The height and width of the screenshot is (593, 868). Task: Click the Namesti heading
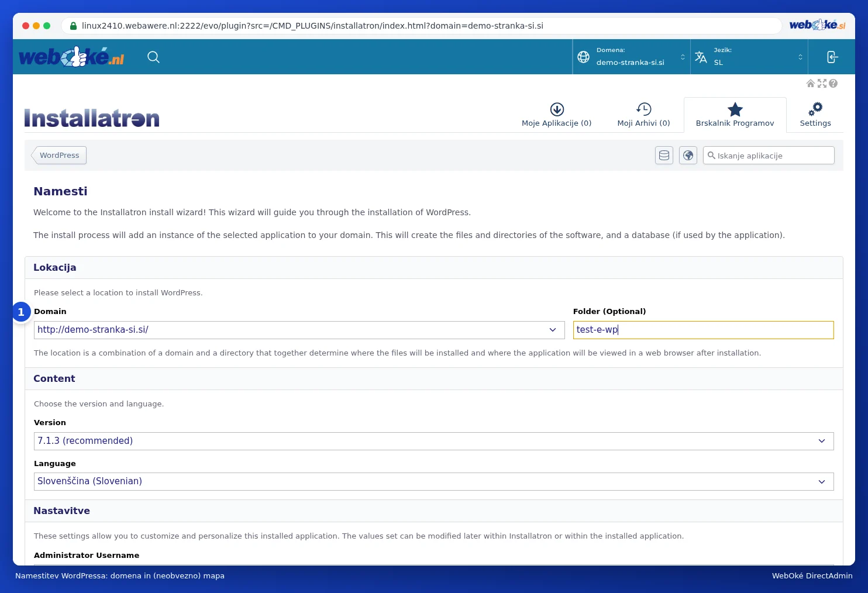(x=60, y=191)
